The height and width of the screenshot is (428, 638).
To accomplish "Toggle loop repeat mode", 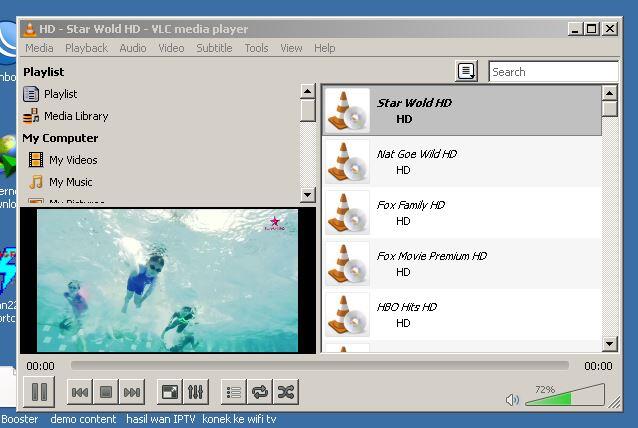I will (260, 392).
